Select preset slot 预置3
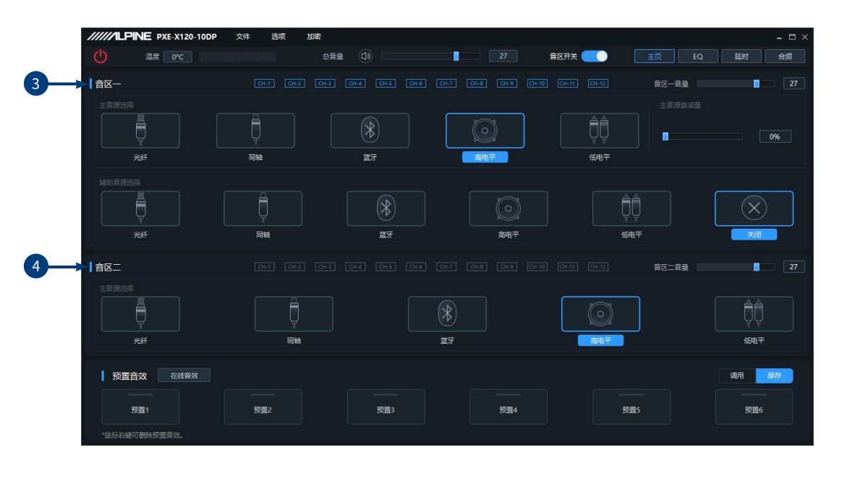This screenshot has width=868, height=500. click(x=386, y=407)
